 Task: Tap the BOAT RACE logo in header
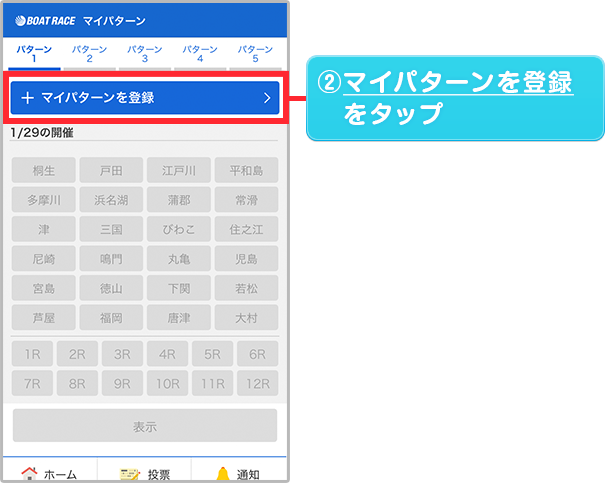[46, 20]
